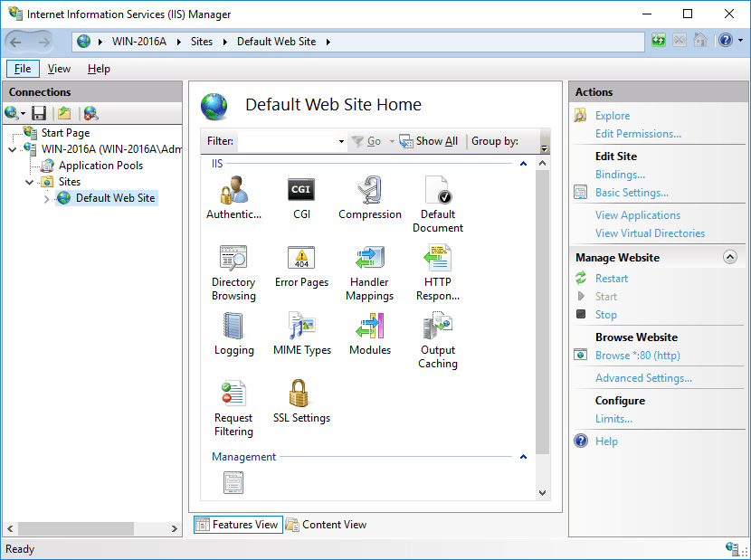Click the Bindings... link
This screenshot has height=560, width=751.
[x=620, y=175]
